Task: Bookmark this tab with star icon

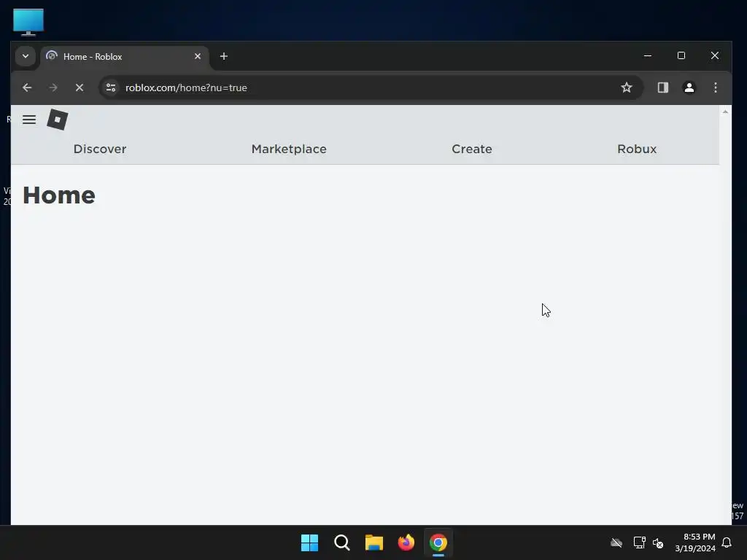Action: (627, 87)
